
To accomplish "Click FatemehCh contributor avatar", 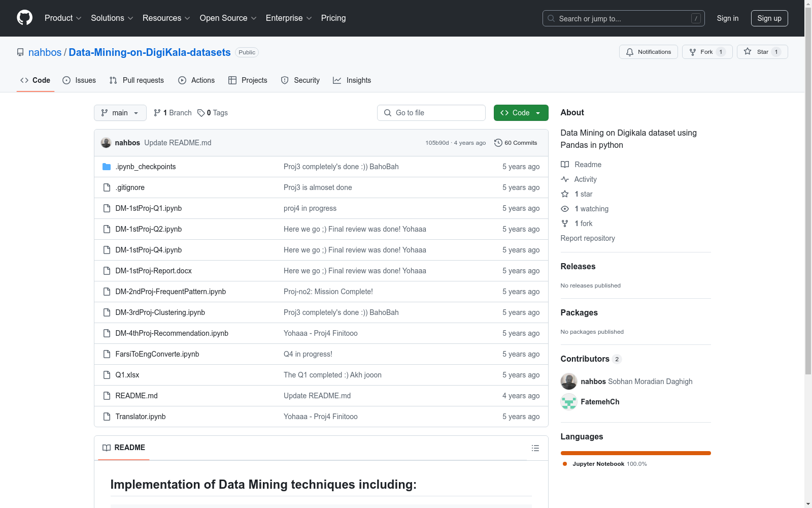I will (569, 402).
